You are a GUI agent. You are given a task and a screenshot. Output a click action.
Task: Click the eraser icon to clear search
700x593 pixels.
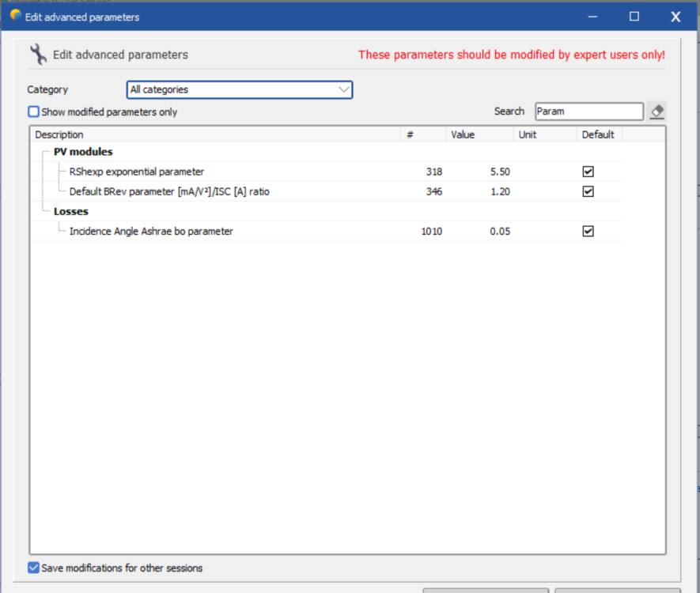pos(656,111)
